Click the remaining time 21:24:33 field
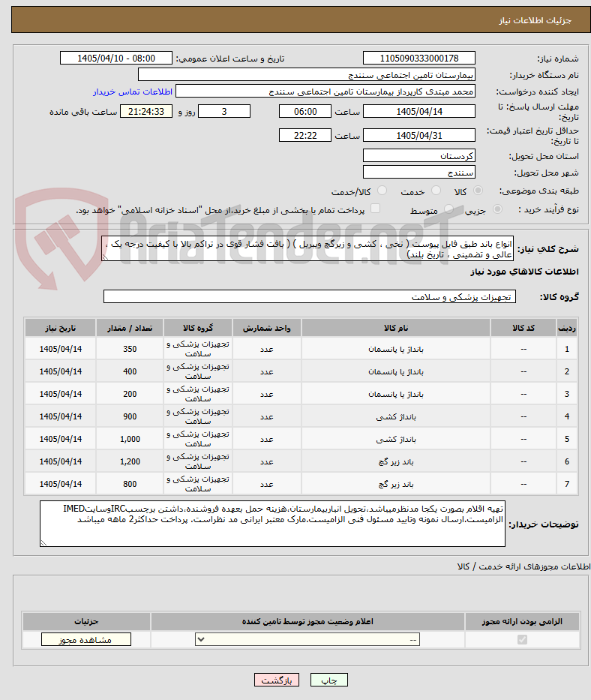591x700 pixels. [x=146, y=111]
